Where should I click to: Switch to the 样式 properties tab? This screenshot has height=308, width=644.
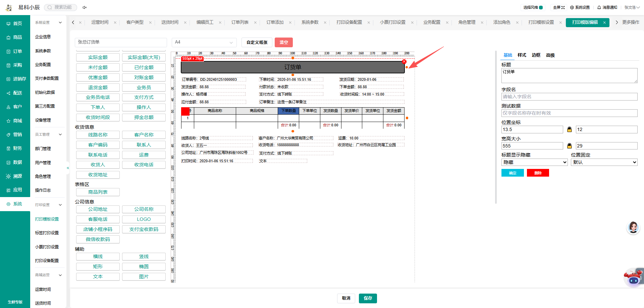(522, 55)
